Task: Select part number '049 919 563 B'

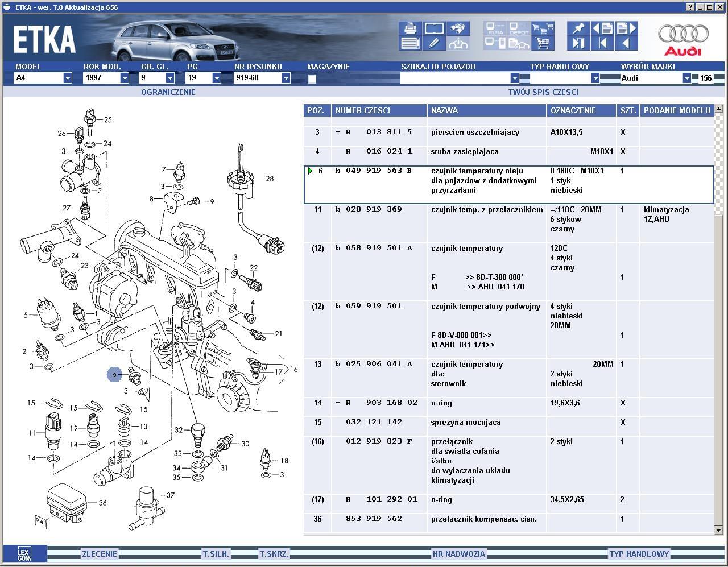Action: point(379,171)
